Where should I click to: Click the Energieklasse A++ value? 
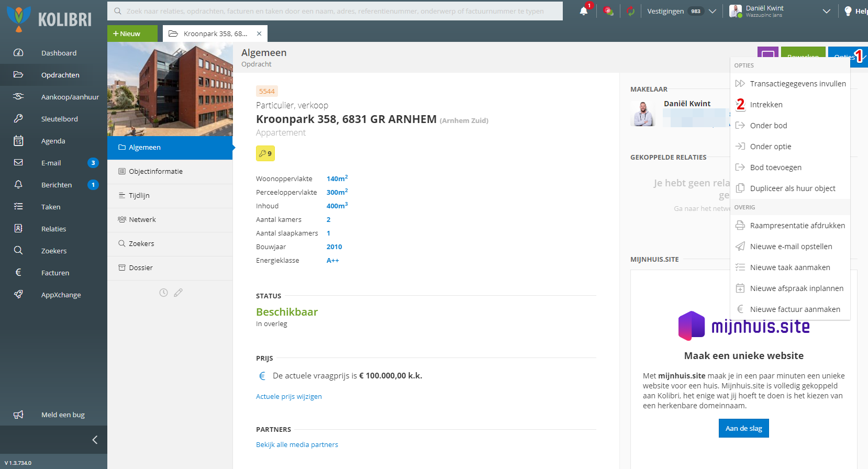[x=333, y=260]
